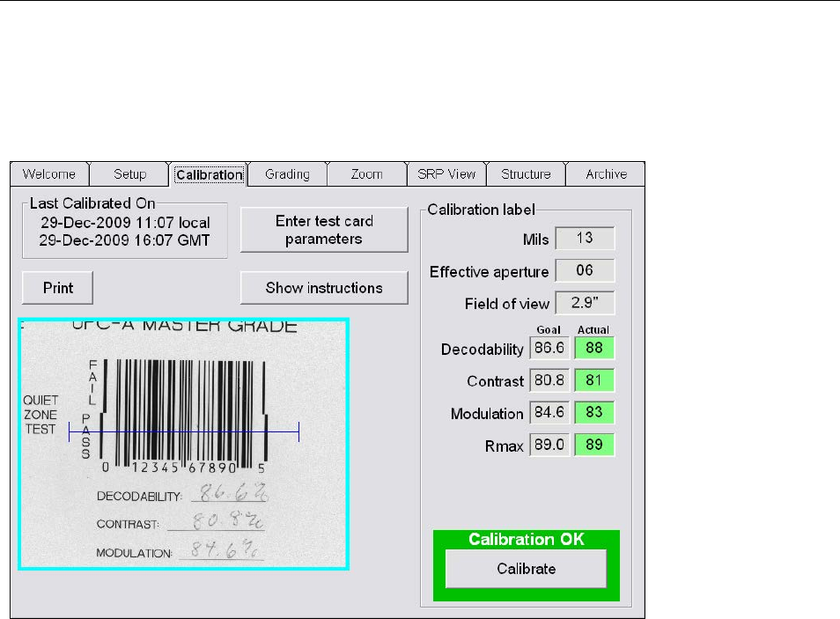Screen dimensions: 840x619
Task: Go to the Archive tab
Action: click(x=606, y=174)
